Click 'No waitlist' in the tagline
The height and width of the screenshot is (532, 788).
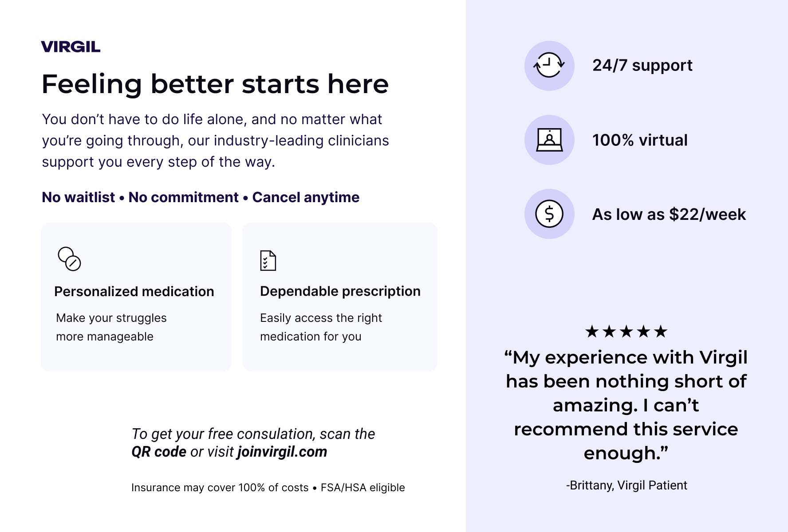(x=78, y=197)
